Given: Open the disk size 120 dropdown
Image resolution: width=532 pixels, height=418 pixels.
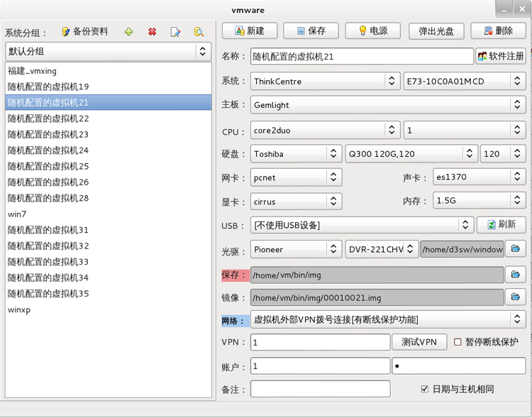Looking at the screenshot, I should tap(503, 154).
